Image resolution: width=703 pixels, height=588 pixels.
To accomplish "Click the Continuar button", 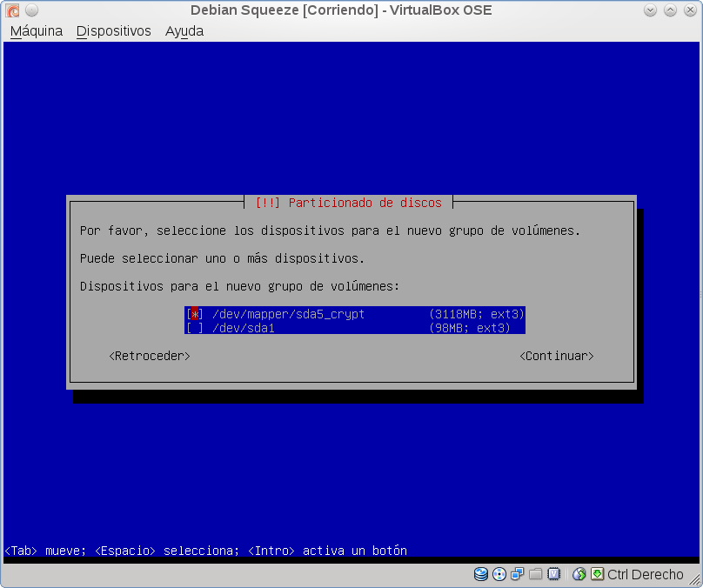I will tap(556, 356).
